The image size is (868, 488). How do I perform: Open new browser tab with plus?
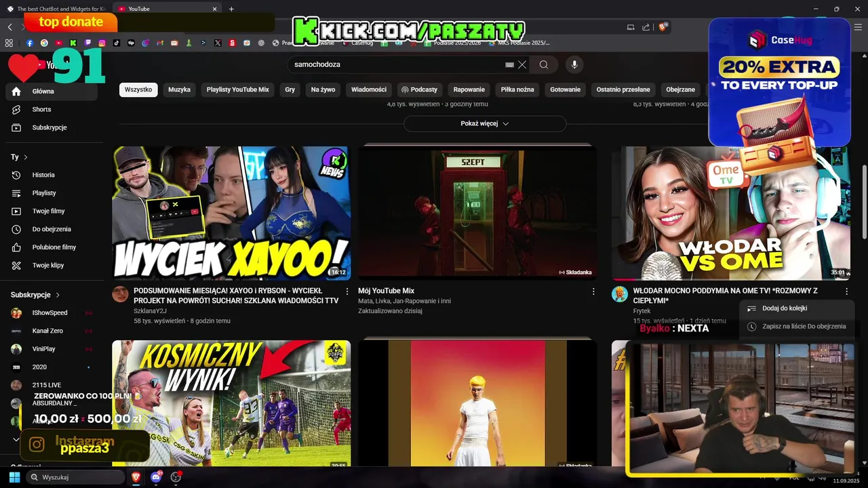[x=231, y=9]
